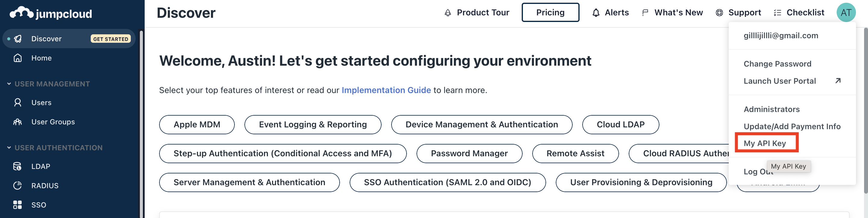
Task: Click the LDAP database icon
Action: coord(17,166)
